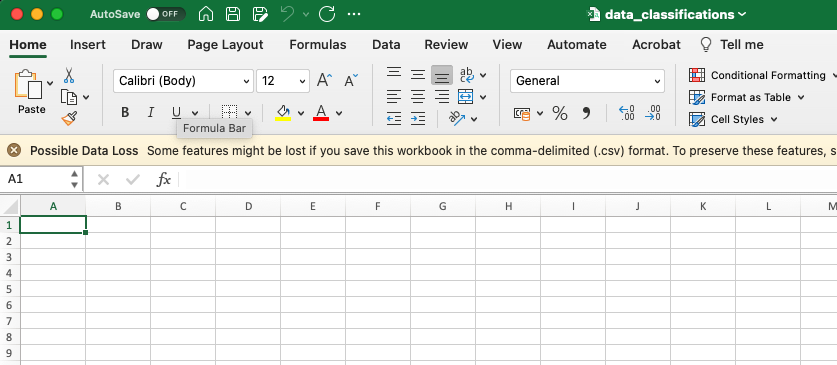
Task: Toggle Center horizontal alignment
Action: pyautogui.click(x=418, y=97)
